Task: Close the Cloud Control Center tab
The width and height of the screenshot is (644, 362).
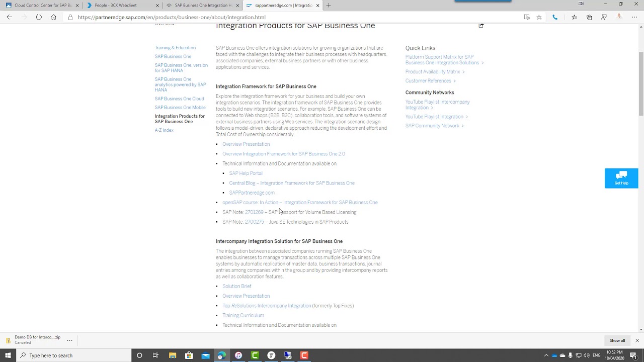Action: (x=77, y=6)
